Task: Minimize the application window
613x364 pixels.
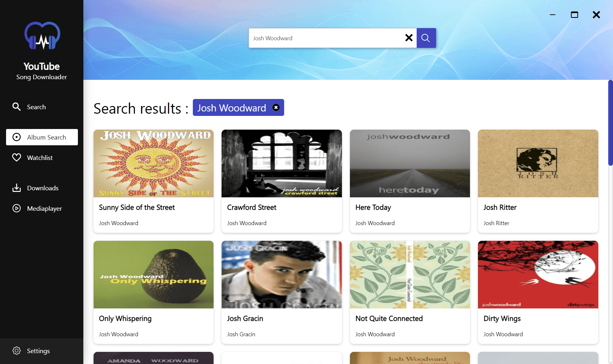Action: (x=552, y=15)
